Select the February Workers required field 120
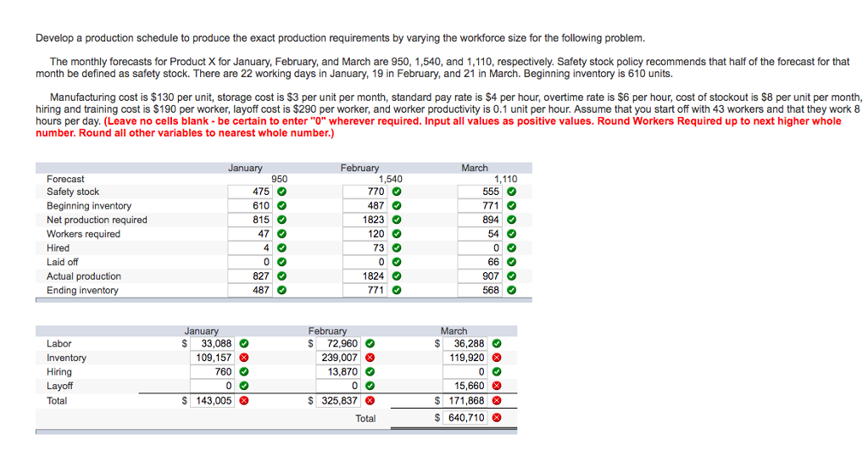The image size is (868, 473). pyautogui.click(x=364, y=234)
